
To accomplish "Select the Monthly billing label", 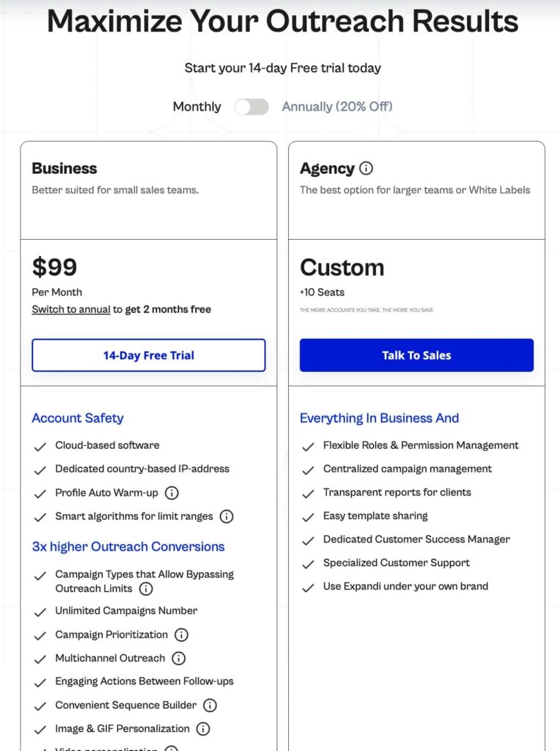I will 196,107.
